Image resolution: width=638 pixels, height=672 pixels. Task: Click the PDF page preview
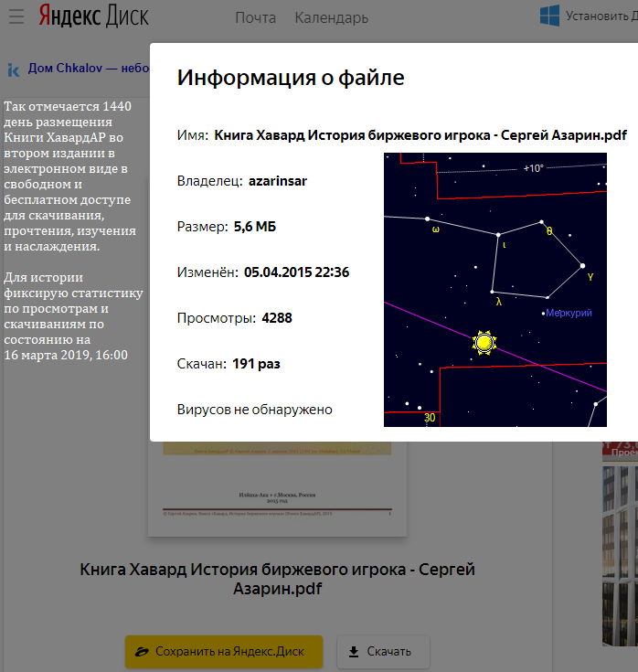point(279,485)
